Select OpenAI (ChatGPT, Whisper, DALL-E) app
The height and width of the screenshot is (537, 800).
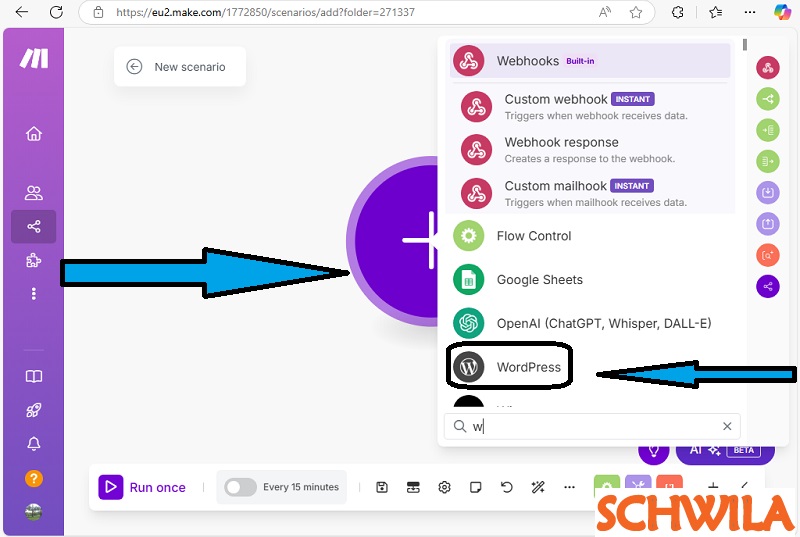[590, 323]
